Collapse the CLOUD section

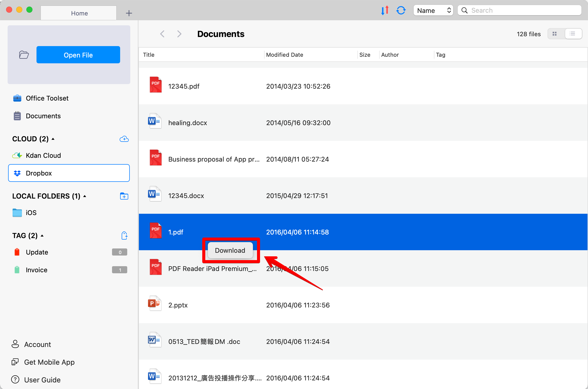tap(53, 139)
